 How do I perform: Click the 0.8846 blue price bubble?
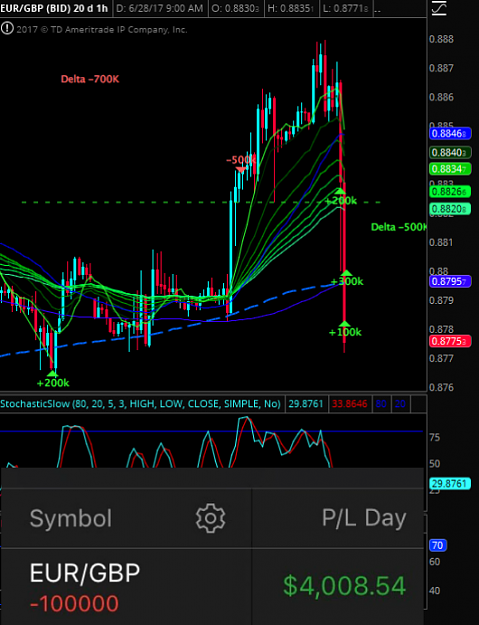[x=450, y=133]
